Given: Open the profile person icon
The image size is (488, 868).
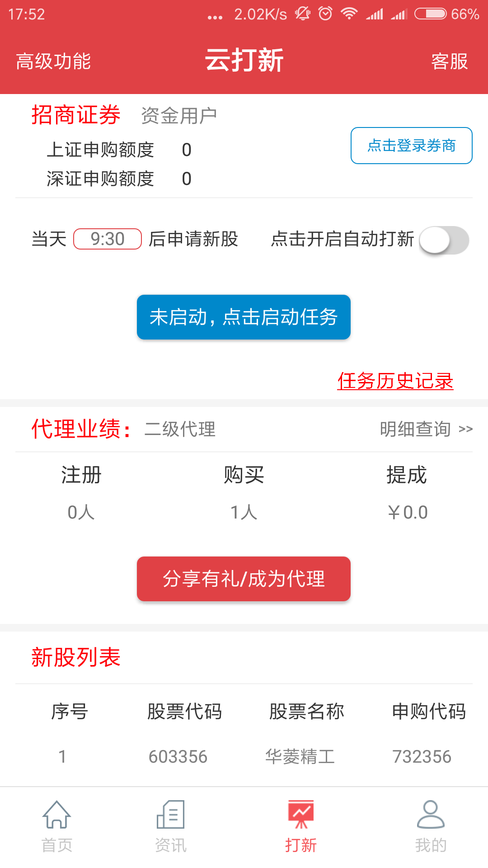Looking at the screenshot, I should coord(431,815).
